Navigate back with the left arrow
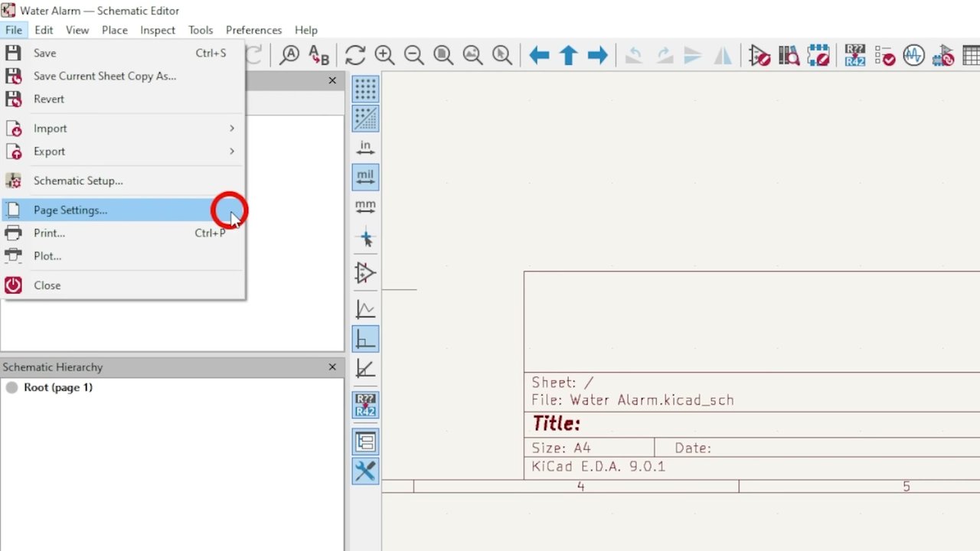Screen dimensions: 980x551 click(x=539, y=55)
